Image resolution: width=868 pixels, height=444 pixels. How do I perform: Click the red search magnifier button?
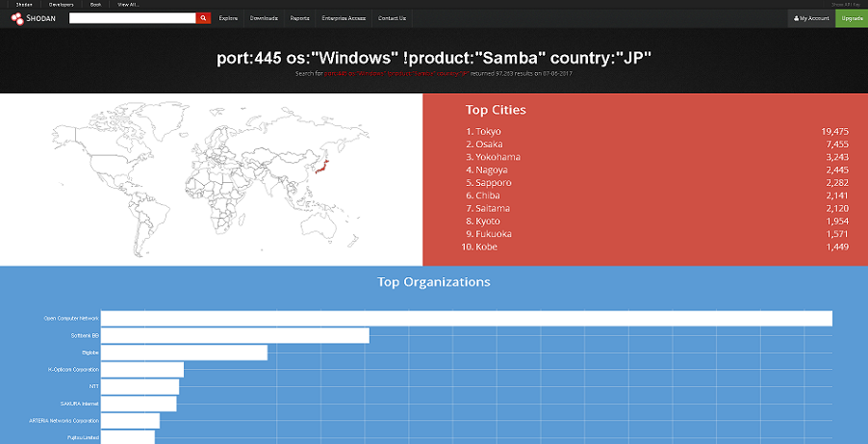point(203,18)
